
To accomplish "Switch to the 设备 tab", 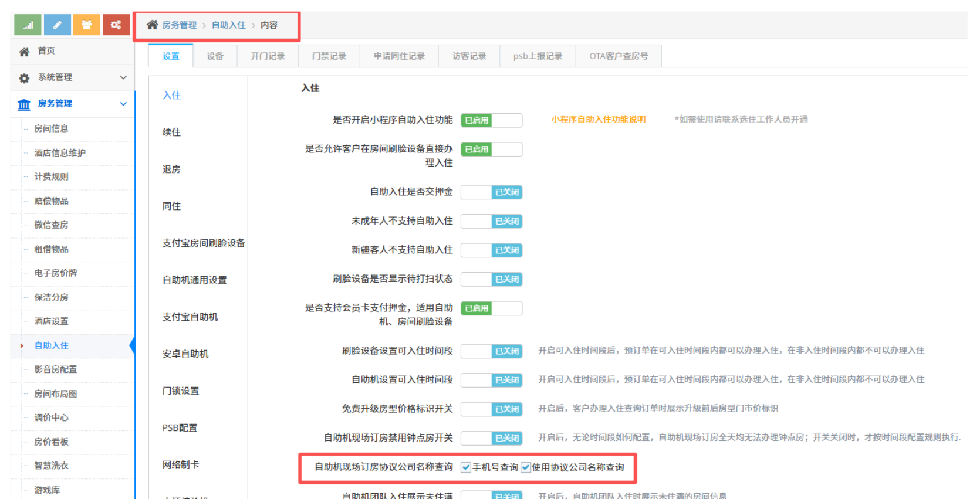I will [x=215, y=56].
